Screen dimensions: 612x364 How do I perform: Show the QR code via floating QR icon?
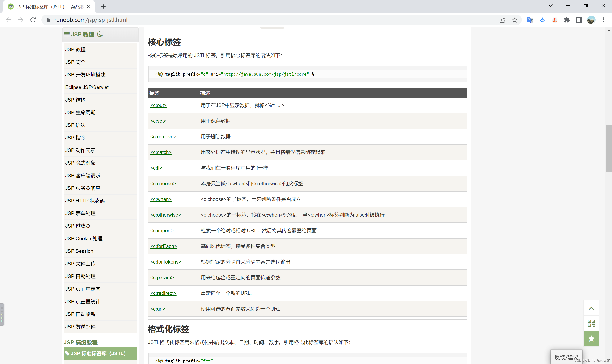point(591,323)
